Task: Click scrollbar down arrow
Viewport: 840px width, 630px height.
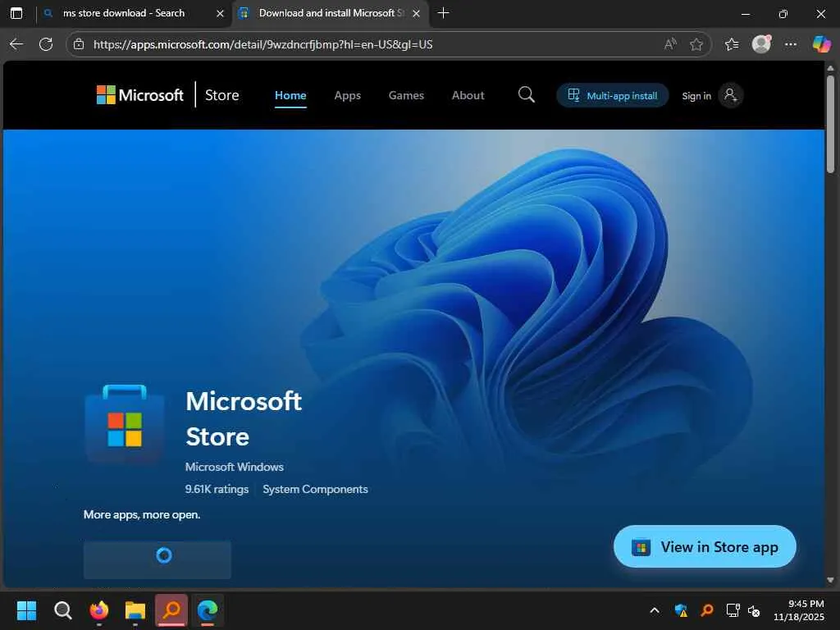Action: click(830, 580)
